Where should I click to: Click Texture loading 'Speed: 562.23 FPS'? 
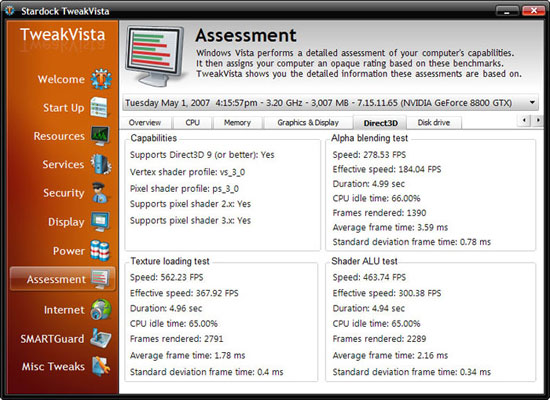(167, 277)
